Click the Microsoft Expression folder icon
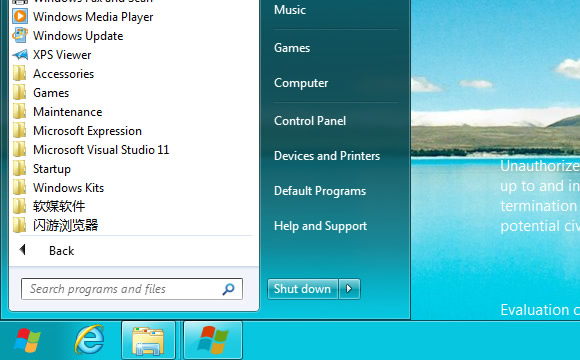Screen dimensions: 580x360 [x=19, y=131]
